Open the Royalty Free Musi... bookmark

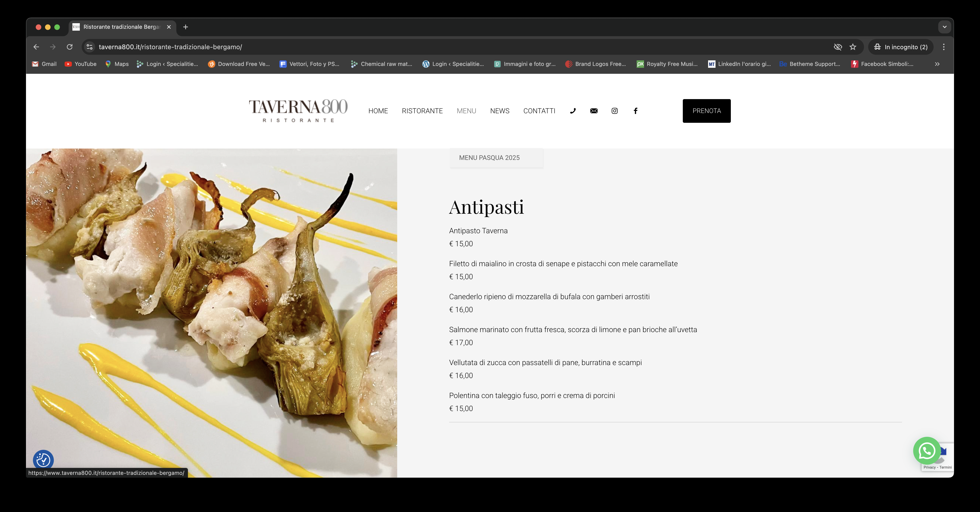click(668, 64)
